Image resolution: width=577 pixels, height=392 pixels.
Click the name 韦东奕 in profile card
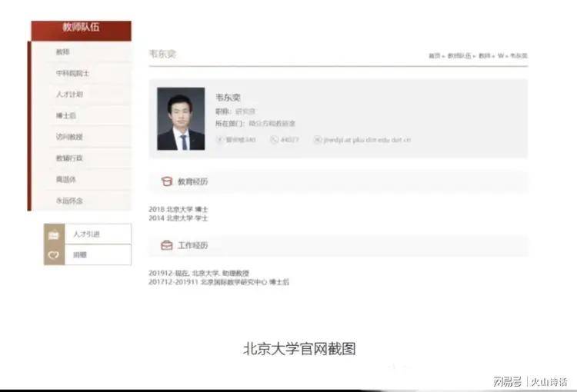[228, 98]
